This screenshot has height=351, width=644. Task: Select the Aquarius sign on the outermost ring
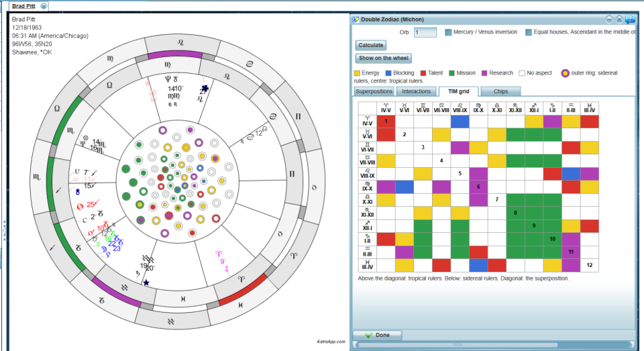171,322
